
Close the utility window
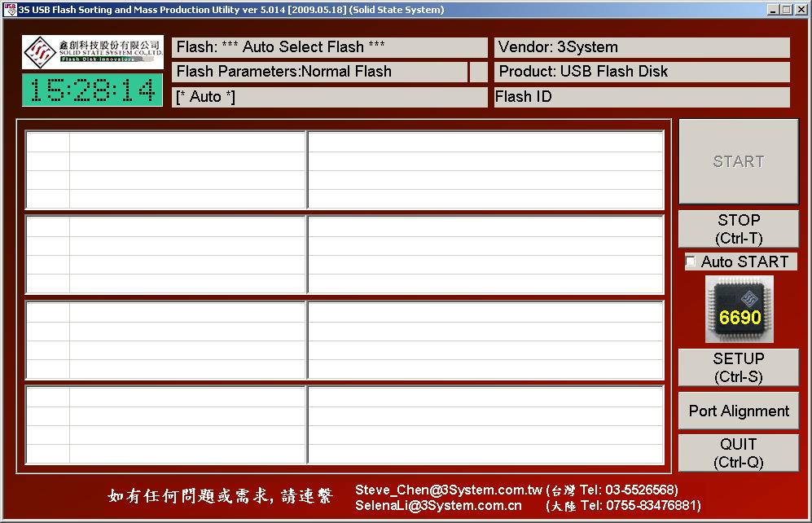coord(801,9)
